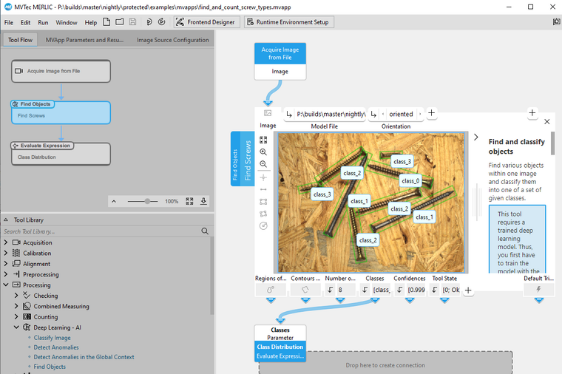The height and width of the screenshot is (375, 562).
Task: Click the new file icon in toolbar
Action: pyautogui.click(x=106, y=22)
